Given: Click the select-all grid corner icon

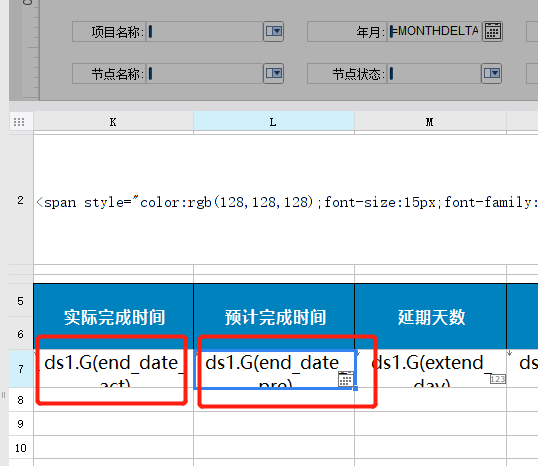Looking at the screenshot, I should (19, 121).
